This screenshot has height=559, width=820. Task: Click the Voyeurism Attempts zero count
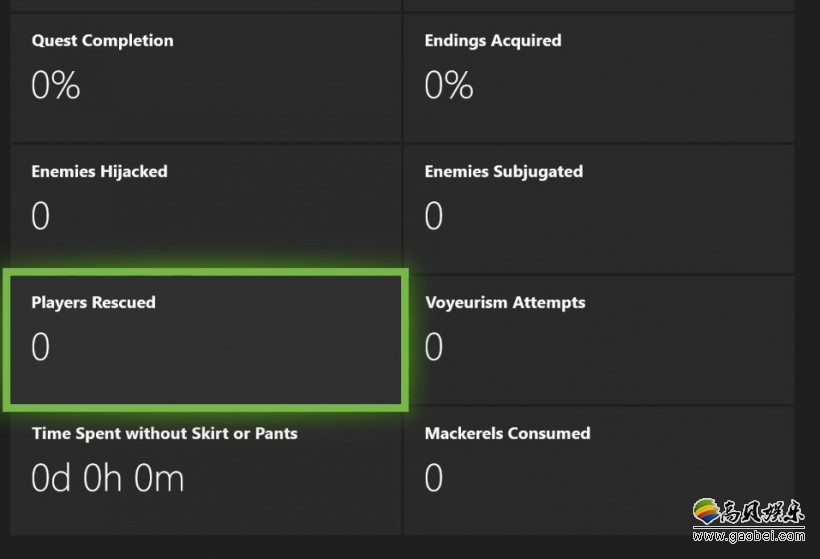coord(434,346)
